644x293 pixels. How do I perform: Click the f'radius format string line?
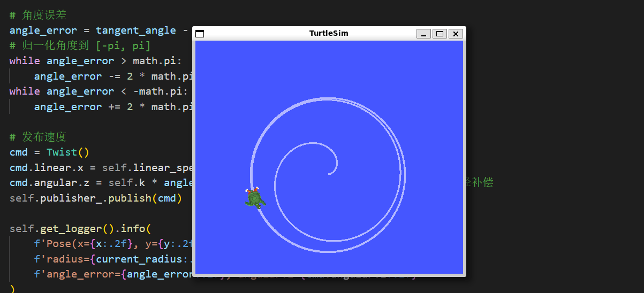107,259
